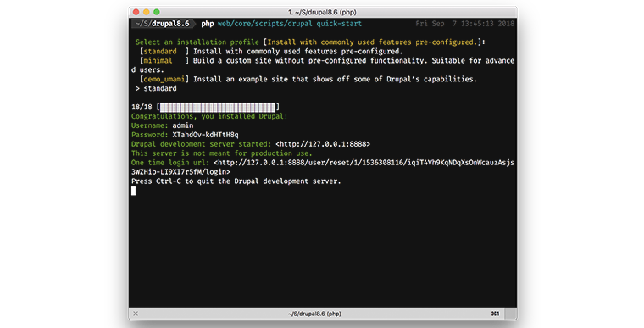The width and height of the screenshot is (644, 328).
Task: Close the ~/S/drupal8.6 tab using its x icon
Action: pos(136,314)
